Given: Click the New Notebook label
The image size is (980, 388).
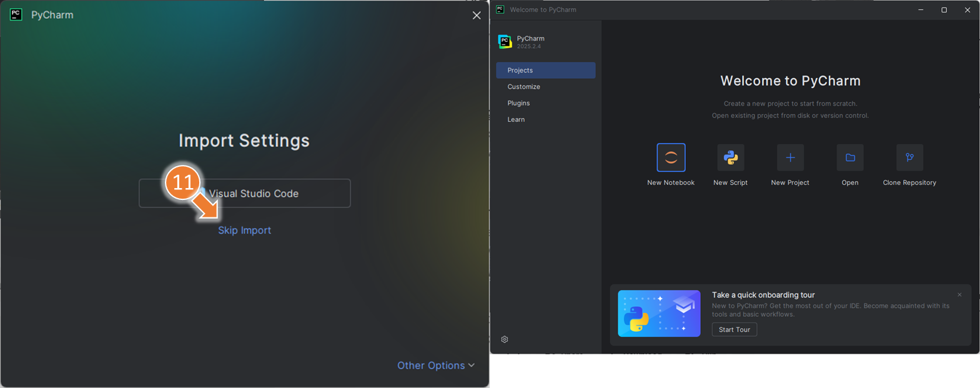Looking at the screenshot, I should coord(671,182).
